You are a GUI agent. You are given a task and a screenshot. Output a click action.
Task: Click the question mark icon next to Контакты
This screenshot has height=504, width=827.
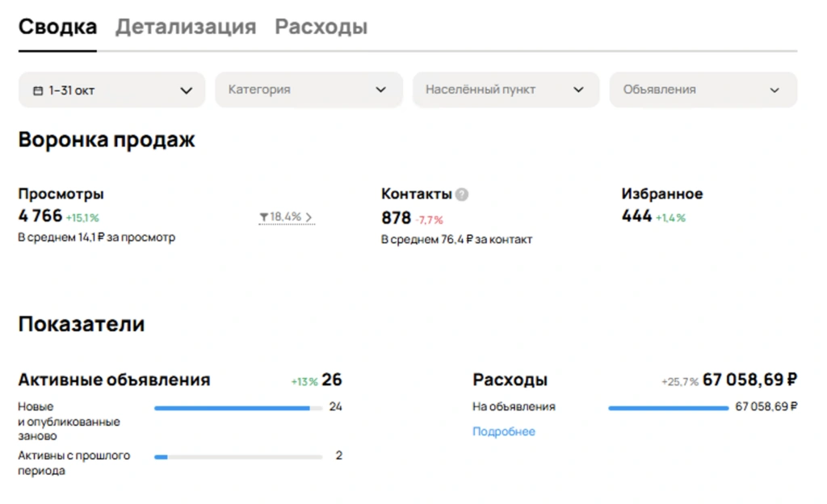point(461,195)
